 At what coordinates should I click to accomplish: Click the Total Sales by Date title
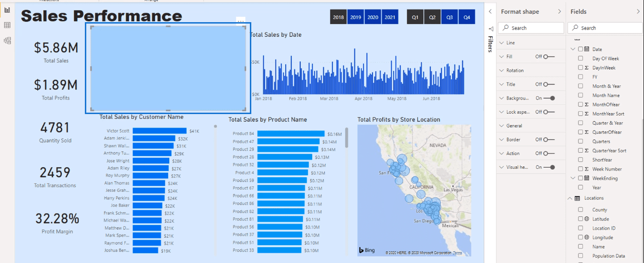[x=276, y=35]
